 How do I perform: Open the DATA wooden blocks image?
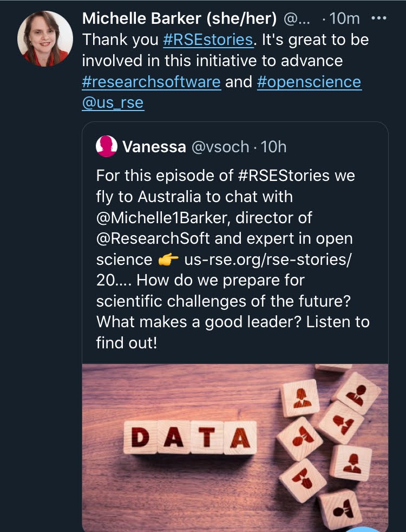235,447
